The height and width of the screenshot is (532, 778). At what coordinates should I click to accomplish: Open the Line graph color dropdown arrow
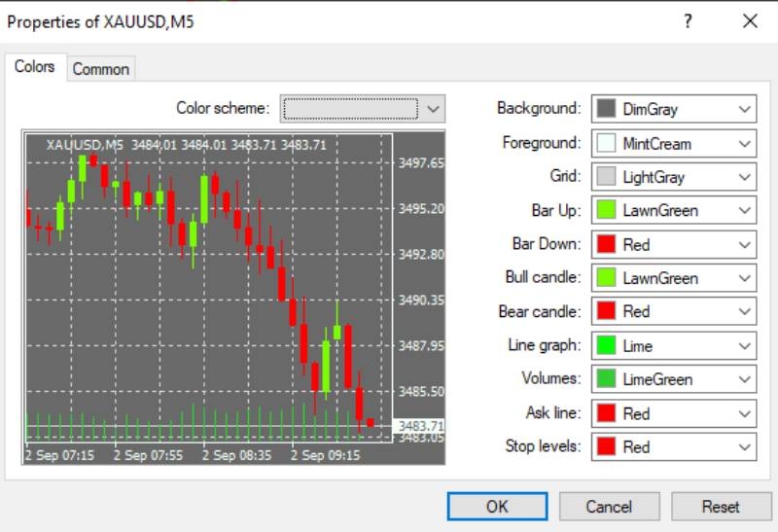coord(744,346)
